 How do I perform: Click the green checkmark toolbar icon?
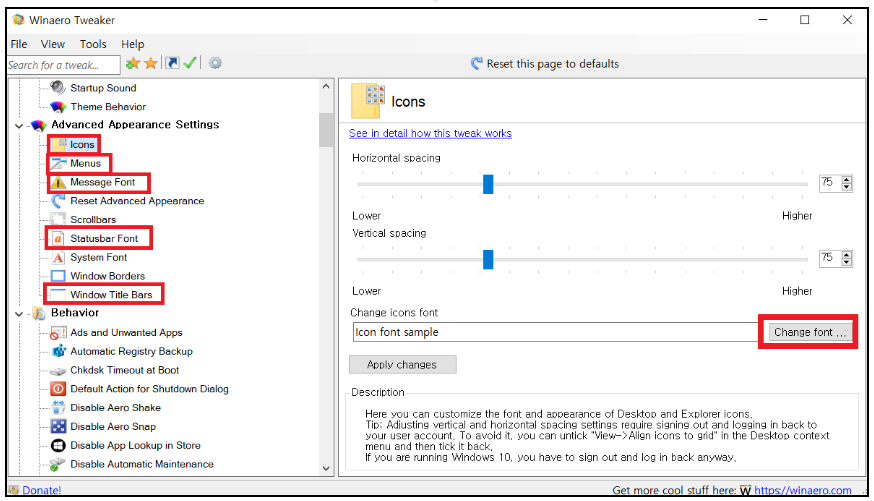190,63
